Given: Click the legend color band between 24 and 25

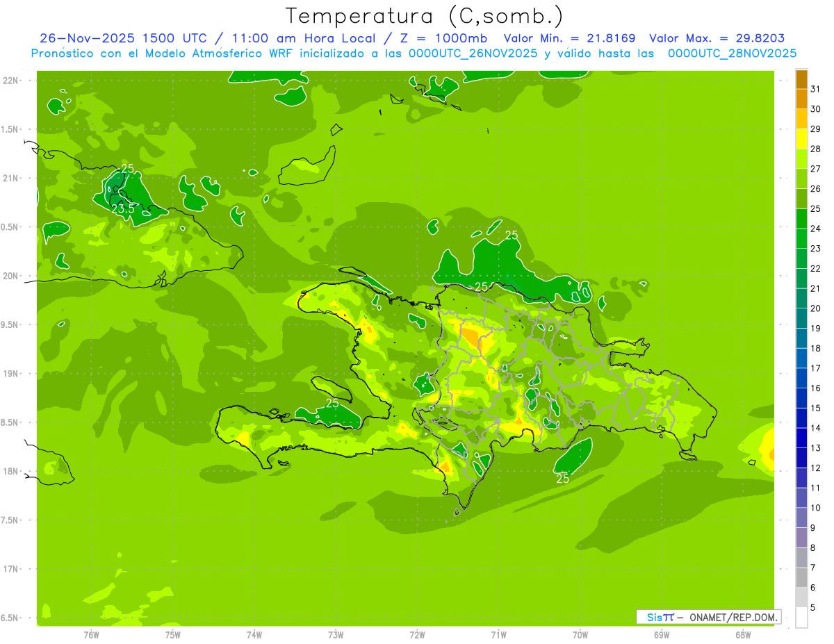Looking at the screenshot, I should pyautogui.click(x=801, y=218).
